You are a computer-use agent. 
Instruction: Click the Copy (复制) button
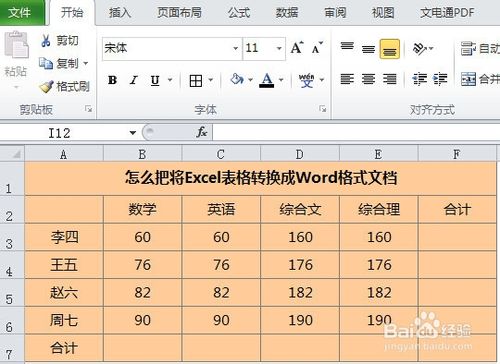(59, 63)
